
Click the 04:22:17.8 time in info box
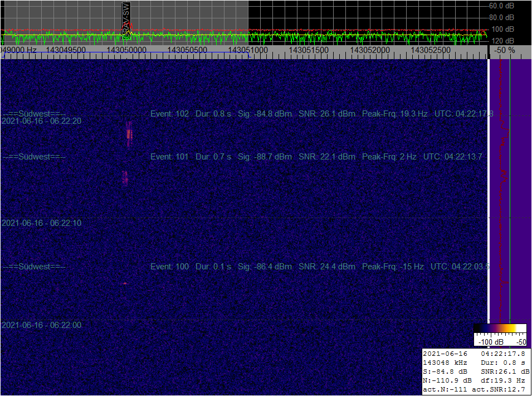[x=503, y=354]
